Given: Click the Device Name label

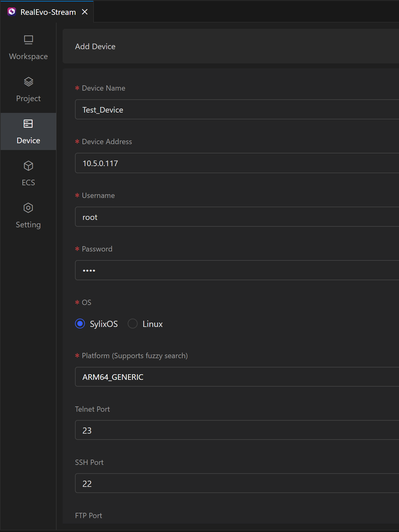Looking at the screenshot, I should click(104, 88).
